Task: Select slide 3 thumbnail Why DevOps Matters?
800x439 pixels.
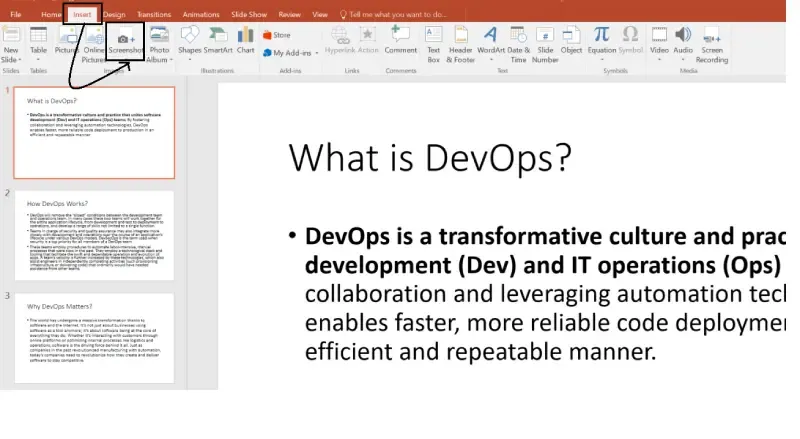Action: click(94, 338)
